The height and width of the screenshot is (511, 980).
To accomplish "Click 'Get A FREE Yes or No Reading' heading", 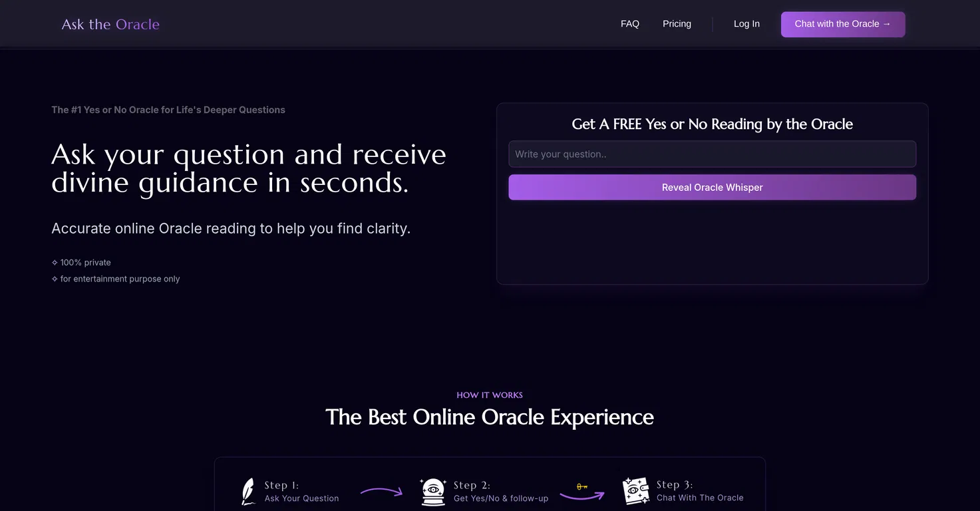I will pos(712,124).
